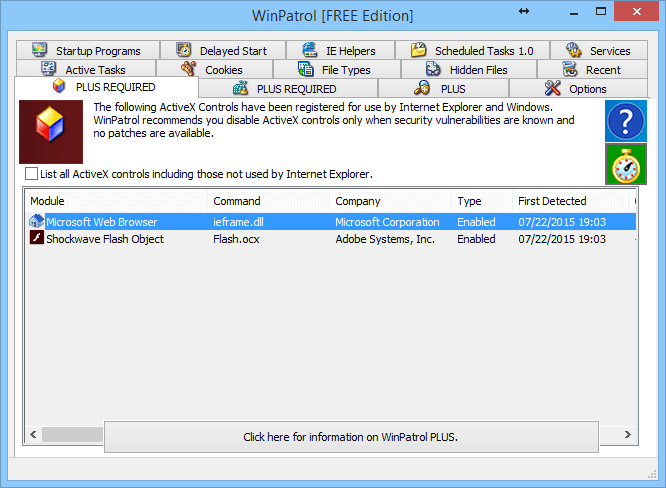Sort by the First Detected column header
The width and height of the screenshot is (666, 488).
(x=570, y=201)
